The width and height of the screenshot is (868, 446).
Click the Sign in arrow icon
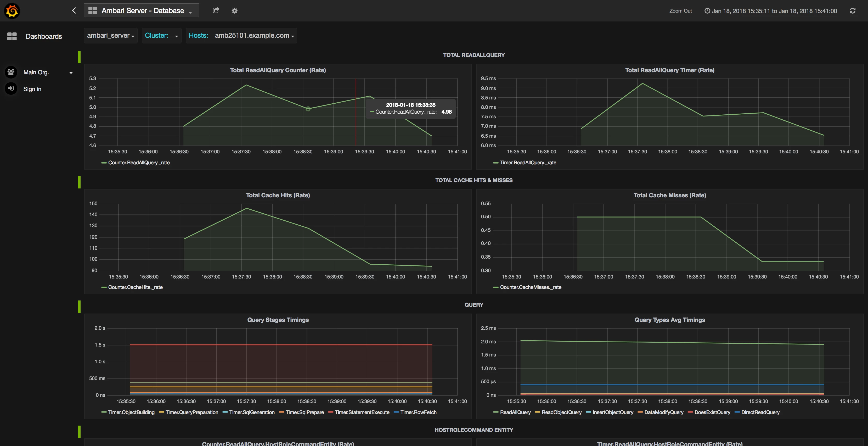point(11,89)
